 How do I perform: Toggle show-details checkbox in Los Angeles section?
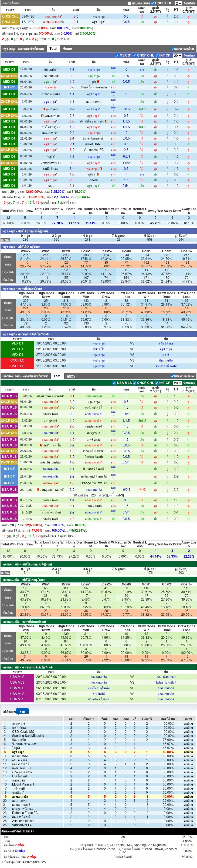[x=172, y=376]
